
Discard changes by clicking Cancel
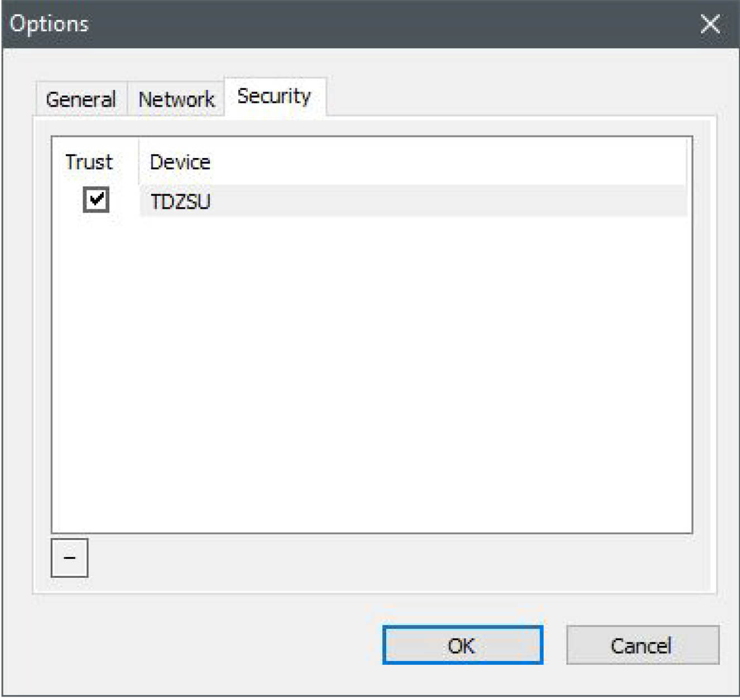(x=642, y=645)
